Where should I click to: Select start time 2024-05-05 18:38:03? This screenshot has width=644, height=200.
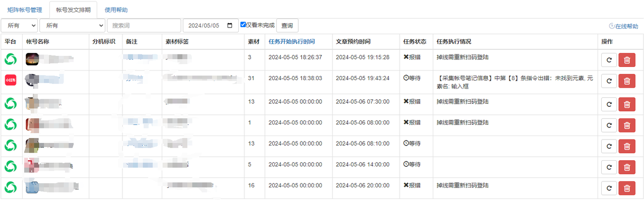295,79
